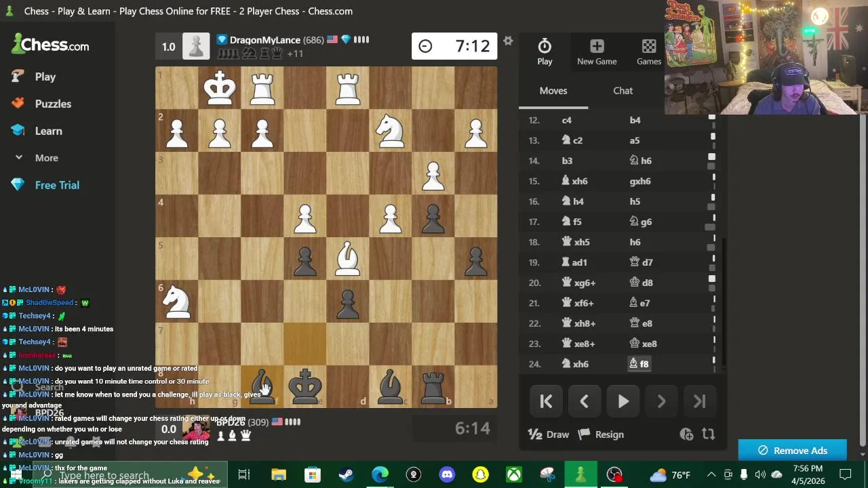Select move 23 king xe8 in list
Viewport: 868px width, 488px height.
[x=643, y=344]
